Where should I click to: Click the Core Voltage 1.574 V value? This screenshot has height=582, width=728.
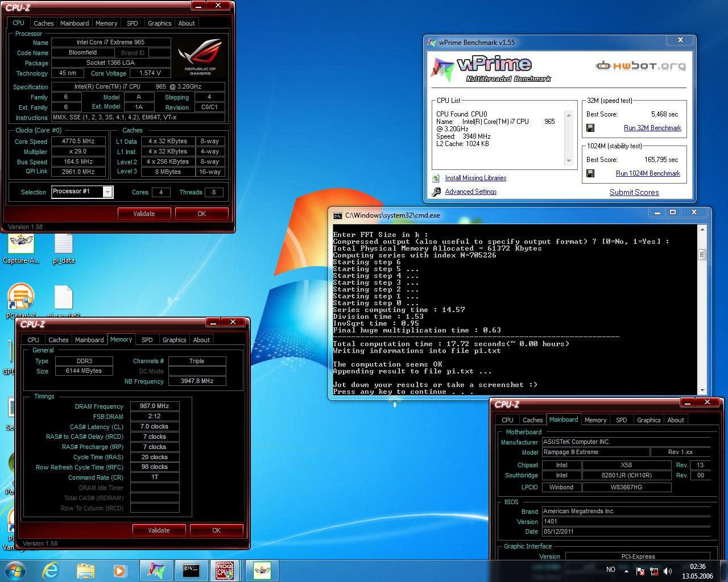pos(150,73)
